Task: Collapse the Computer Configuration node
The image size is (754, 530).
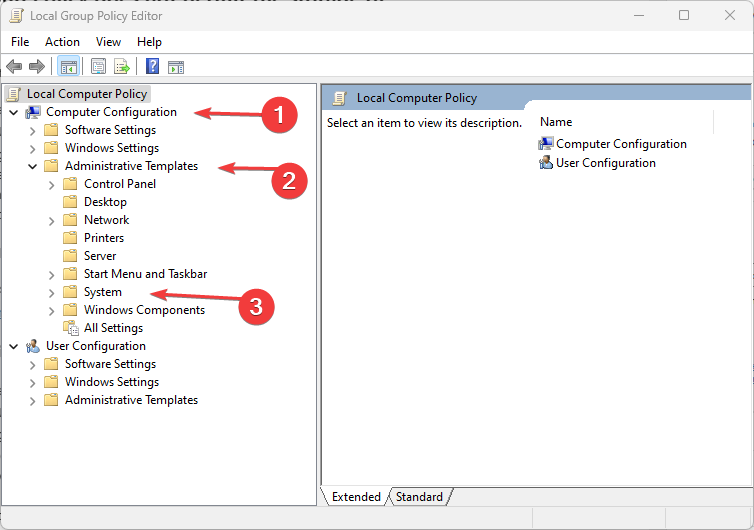Action: tap(14, 113)
